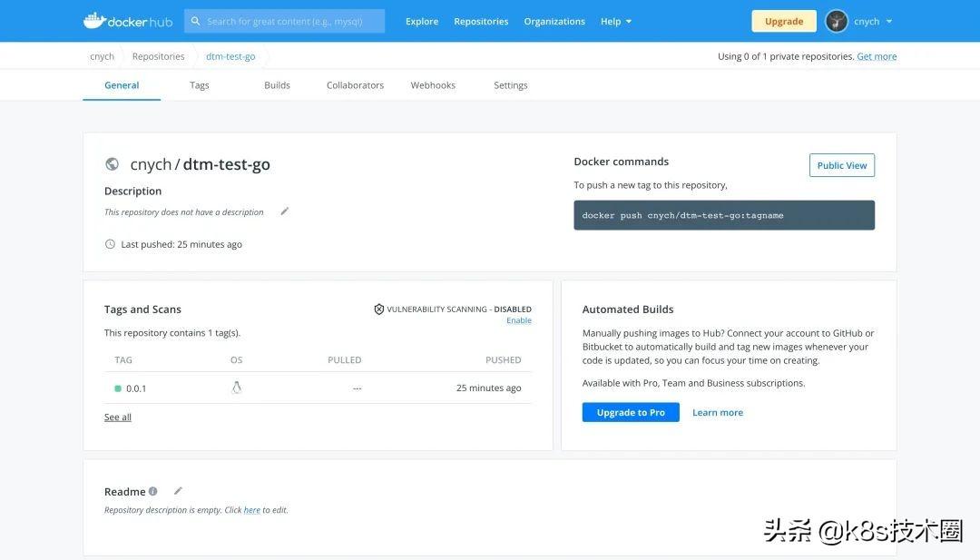The width and height of the screenshot is (980, 560).
Task: Switch to the Settings tab
Action: click(x=511, y=85)
